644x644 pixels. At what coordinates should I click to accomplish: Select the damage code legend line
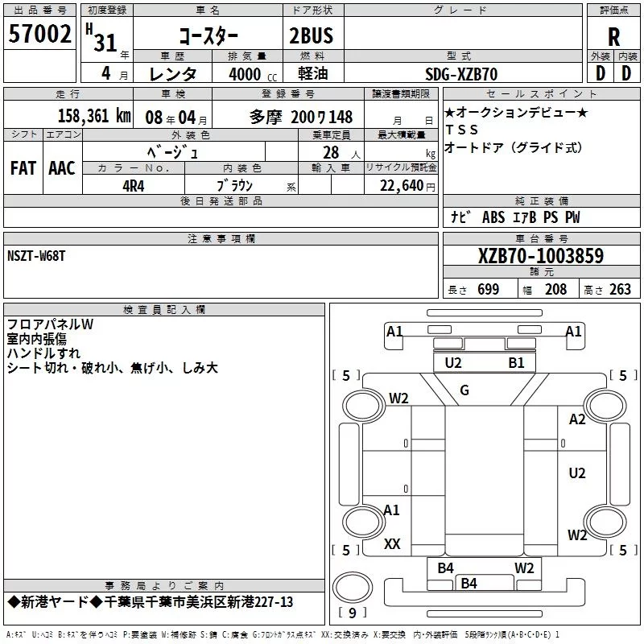283,634
